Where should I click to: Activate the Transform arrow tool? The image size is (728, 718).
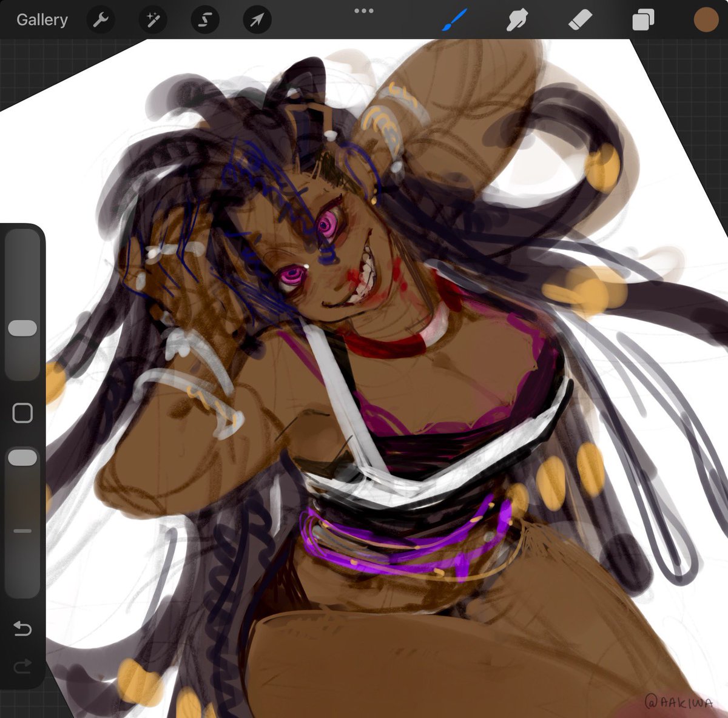(257, 20)
